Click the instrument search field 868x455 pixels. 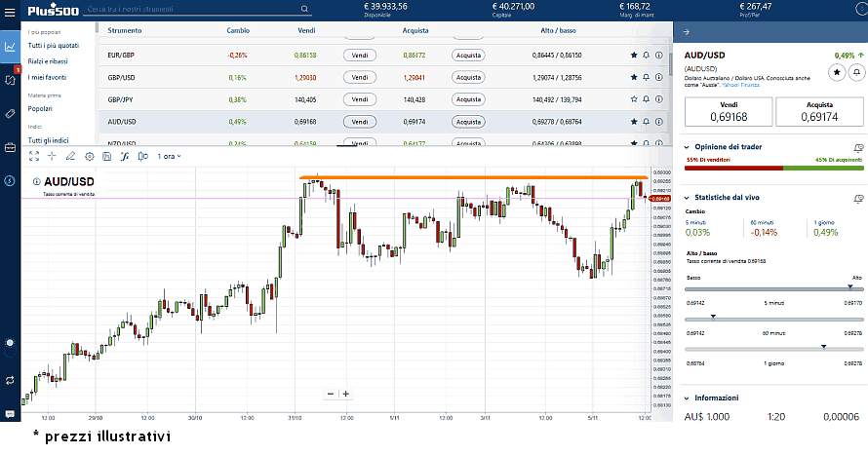pyautogui.click(x=195, y=10)
